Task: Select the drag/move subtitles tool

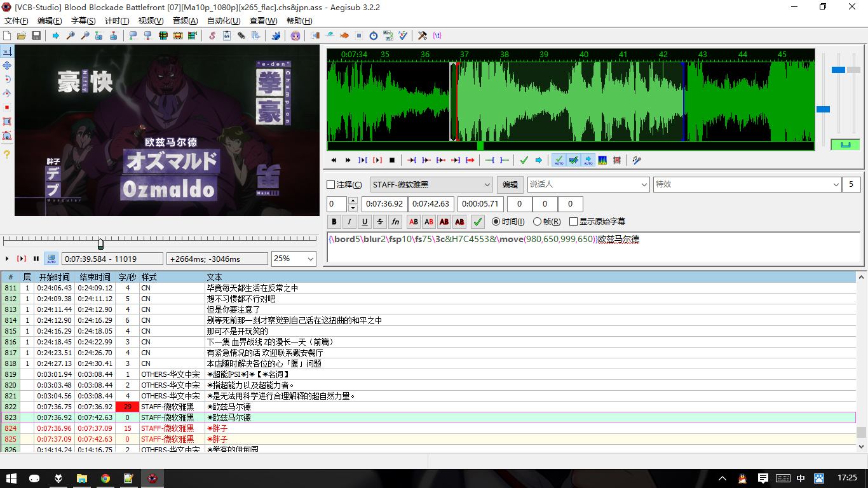Action: 7,65
